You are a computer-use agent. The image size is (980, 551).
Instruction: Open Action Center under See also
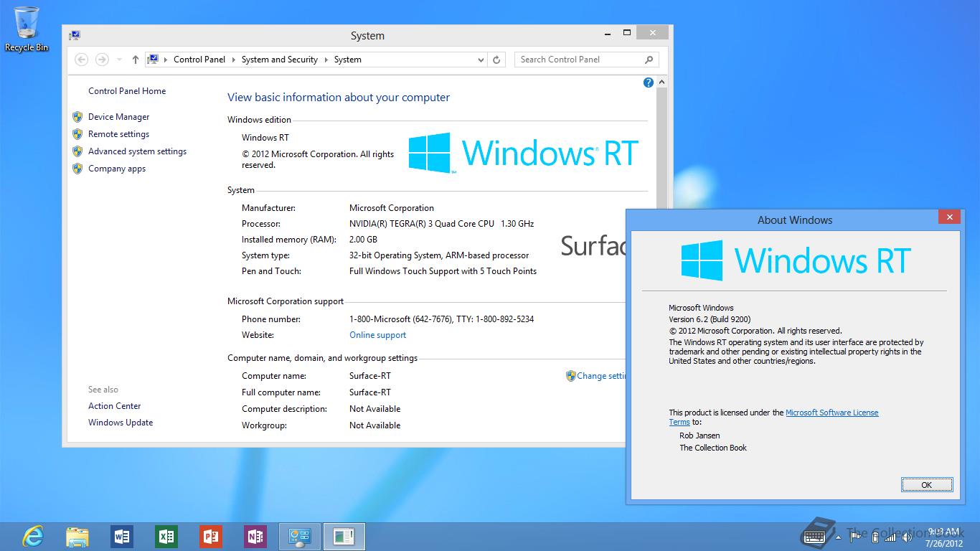pos(115,406)
